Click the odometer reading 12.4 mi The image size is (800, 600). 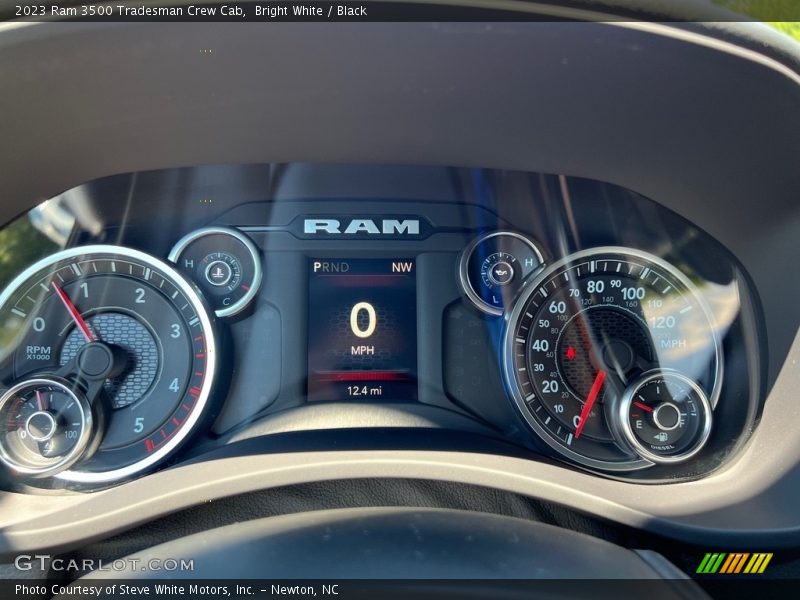[364, 391]
